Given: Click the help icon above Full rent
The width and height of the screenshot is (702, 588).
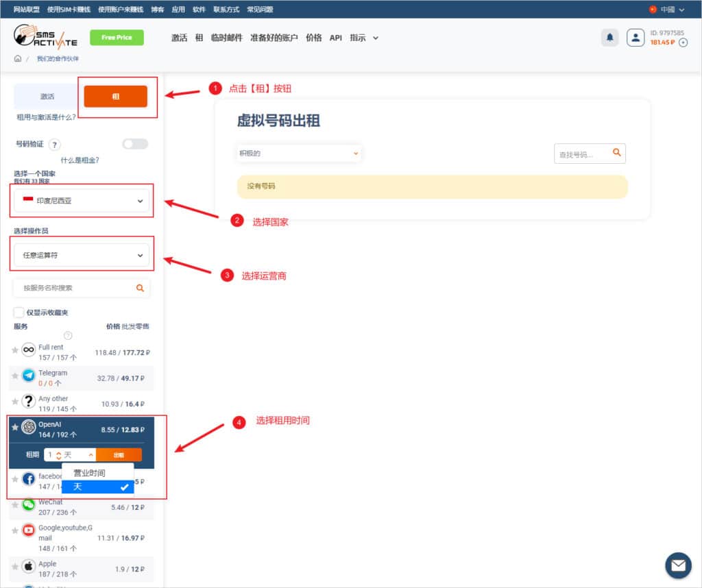Looking at the screenshot, I should tap(68, 336).
